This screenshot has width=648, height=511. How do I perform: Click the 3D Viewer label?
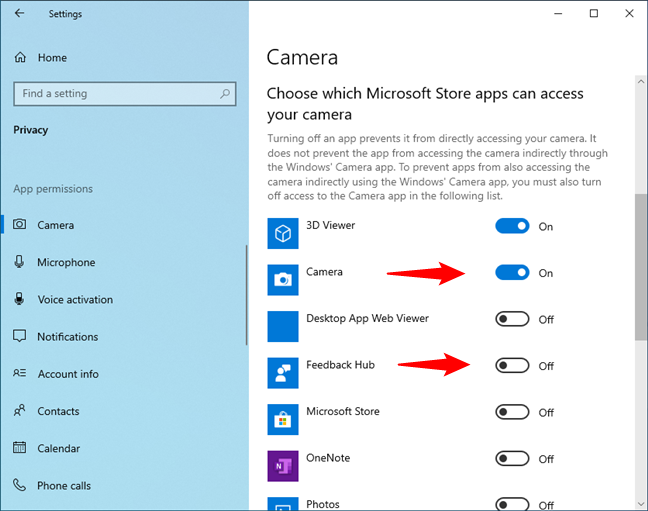pos(330,225)
